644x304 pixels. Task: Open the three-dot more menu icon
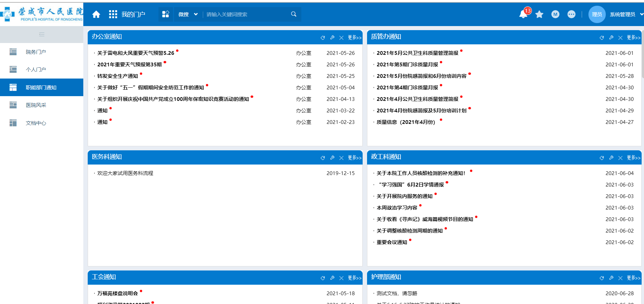coord(572,14)
